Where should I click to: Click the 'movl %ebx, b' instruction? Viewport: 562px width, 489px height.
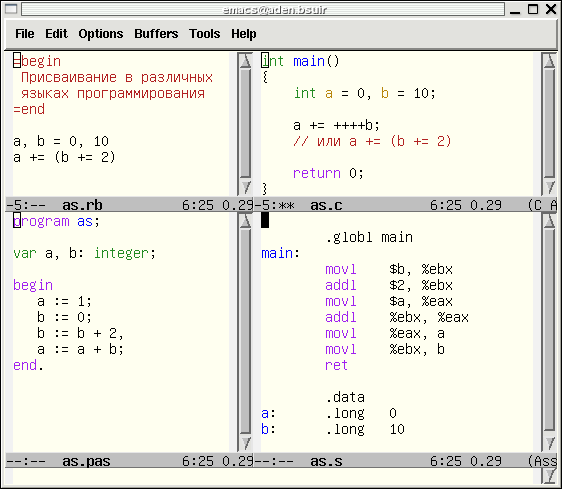click(x=385, y=349)
